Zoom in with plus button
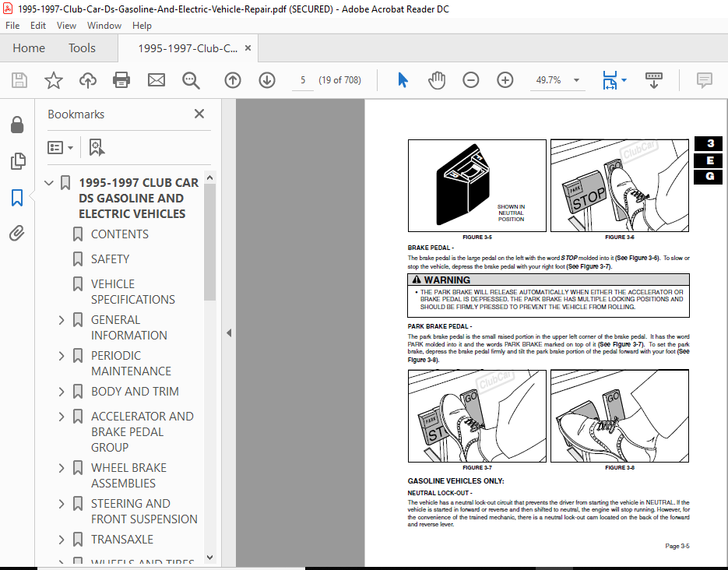Screen dimensions: 728x570 [x=505, y=80]
